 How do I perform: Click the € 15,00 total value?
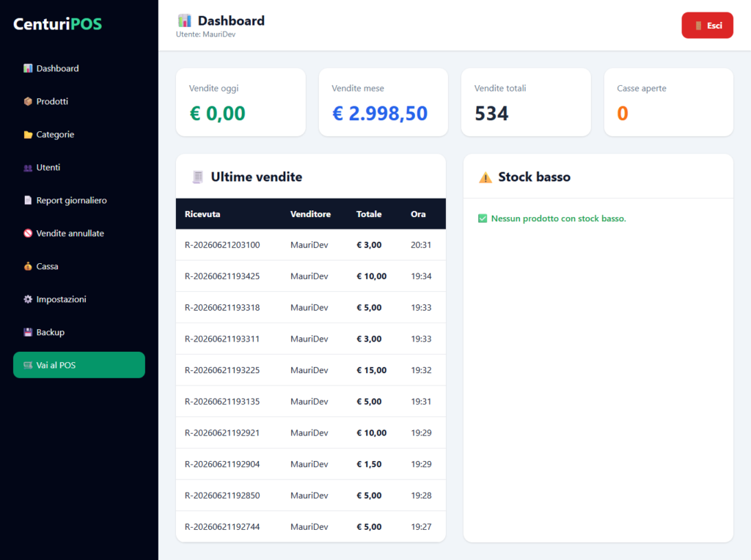(x=372, y=370)
